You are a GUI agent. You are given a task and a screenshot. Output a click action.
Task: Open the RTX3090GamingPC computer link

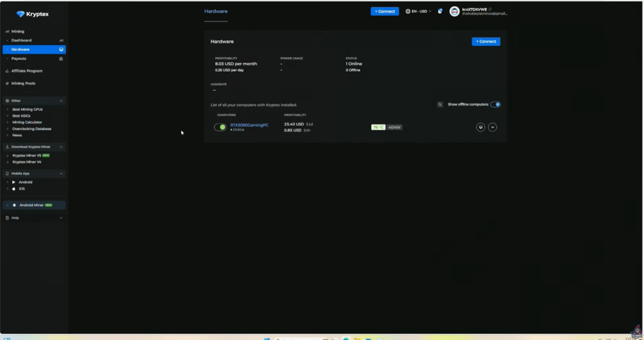coord(249,125)
